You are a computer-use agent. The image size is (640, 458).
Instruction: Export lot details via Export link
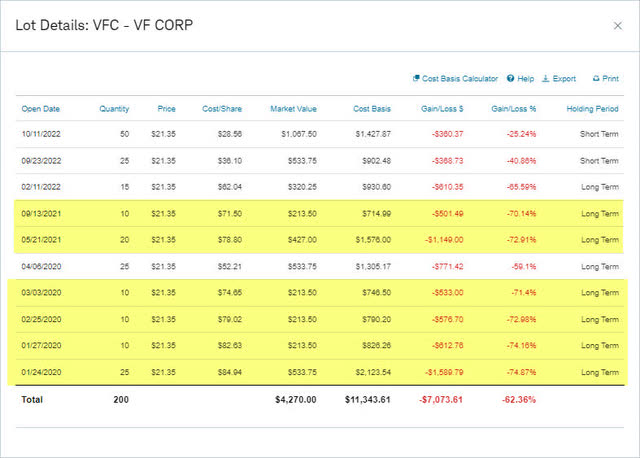click(564, 78)
